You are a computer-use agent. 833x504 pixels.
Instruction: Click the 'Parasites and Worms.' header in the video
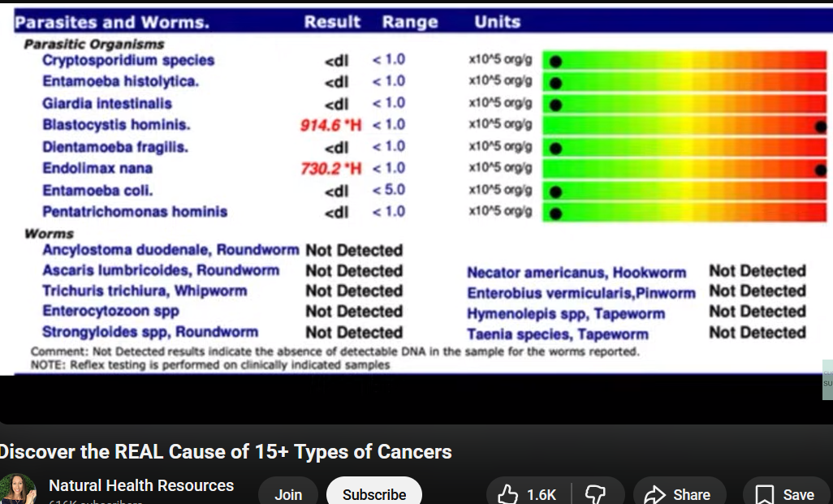tap(112, 23)
